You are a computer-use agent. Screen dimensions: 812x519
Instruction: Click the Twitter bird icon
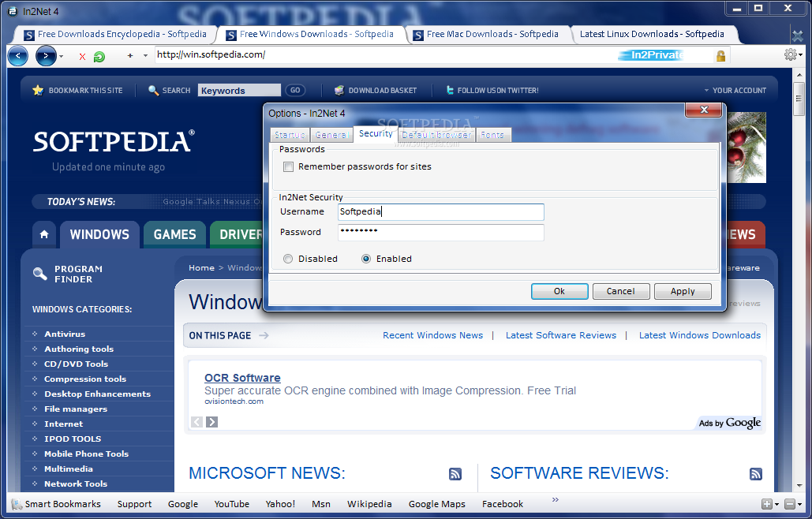click(450, 90)
